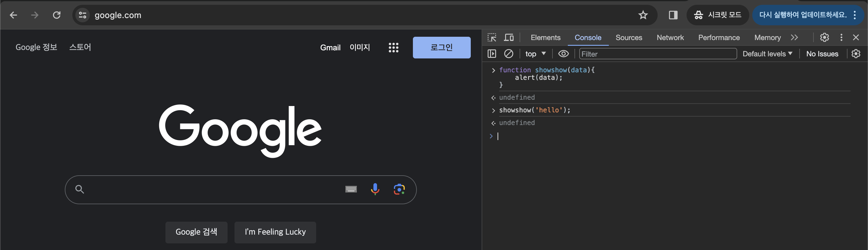
Task: Switch to the Elements tab
Action: (545, 38)
